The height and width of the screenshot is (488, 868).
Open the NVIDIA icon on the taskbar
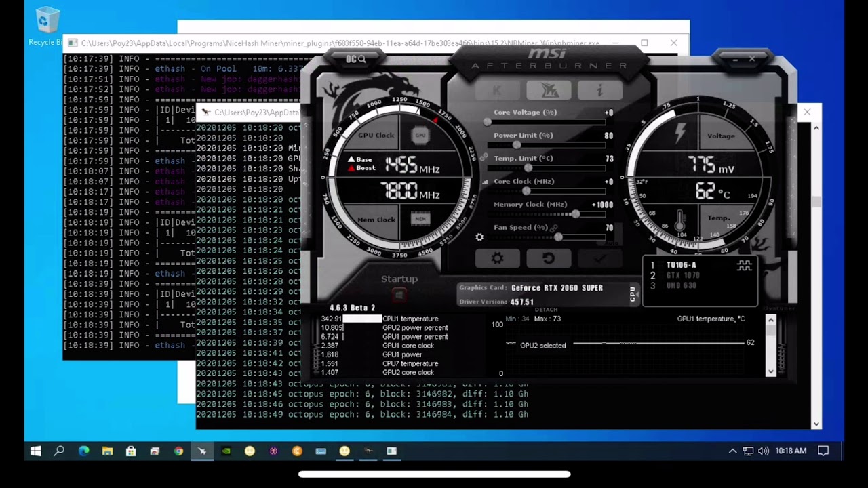coord(226,451)
